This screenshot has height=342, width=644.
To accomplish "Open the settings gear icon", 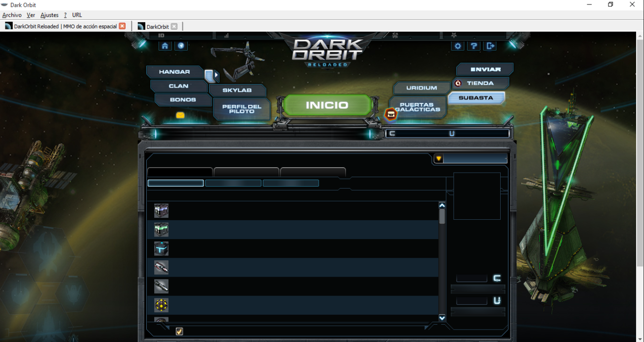I will click(458, 46).
